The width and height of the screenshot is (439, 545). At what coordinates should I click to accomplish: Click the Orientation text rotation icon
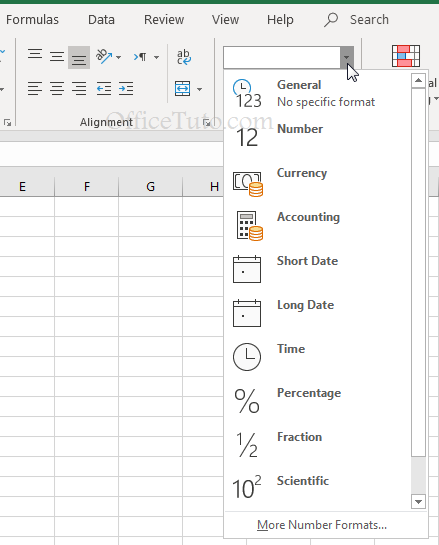pyautogui.click(x=104, y=57)
